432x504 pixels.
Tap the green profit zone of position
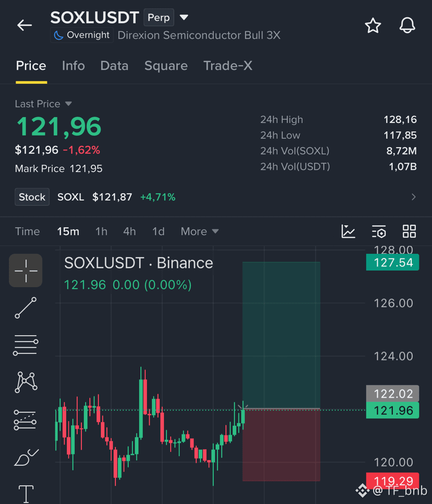(281, 335)
